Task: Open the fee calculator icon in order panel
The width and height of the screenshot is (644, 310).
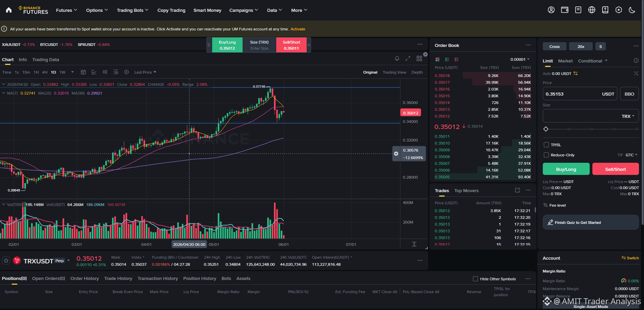Action: [636, 73]
